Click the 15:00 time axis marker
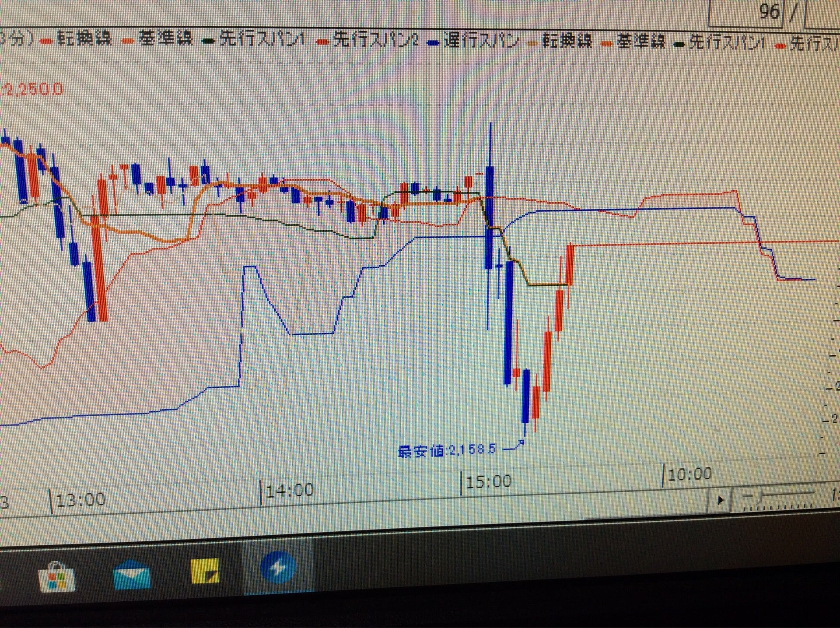The height and width of the screenshot is (628, 840). coord(488,482)
